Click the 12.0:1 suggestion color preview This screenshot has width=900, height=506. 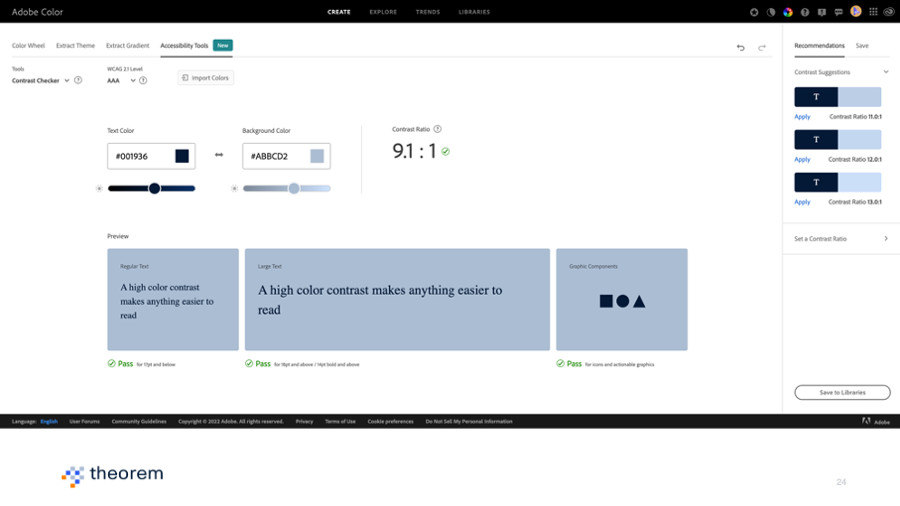click(837, 139)
